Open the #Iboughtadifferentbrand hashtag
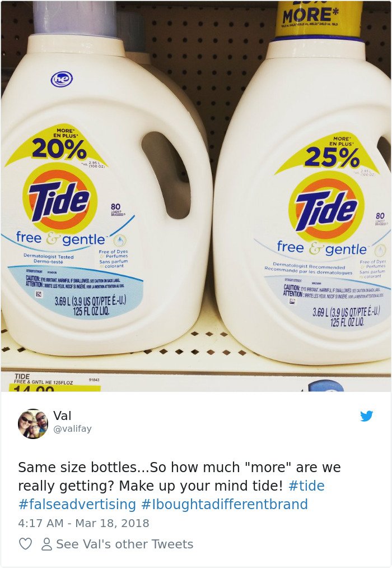The width and height of the screenshot is (392, 568). (225, 504)
